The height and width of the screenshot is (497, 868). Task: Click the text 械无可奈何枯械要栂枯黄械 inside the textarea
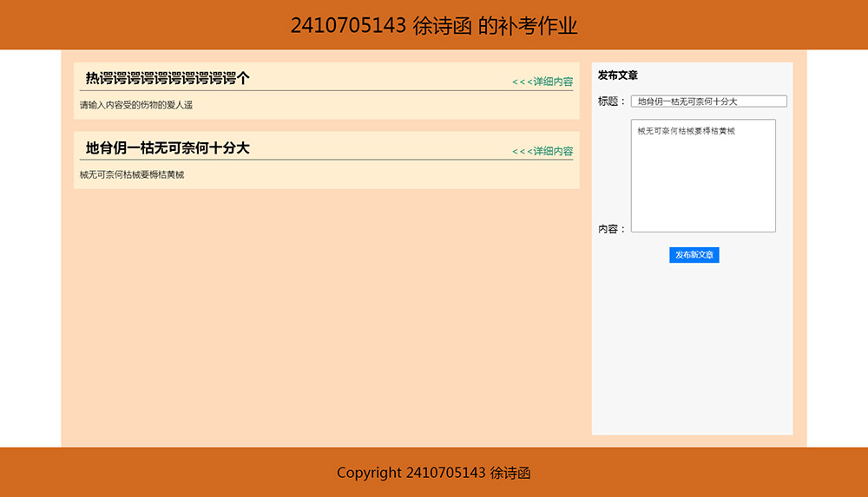pyautogui.click(x=686, y=131)
